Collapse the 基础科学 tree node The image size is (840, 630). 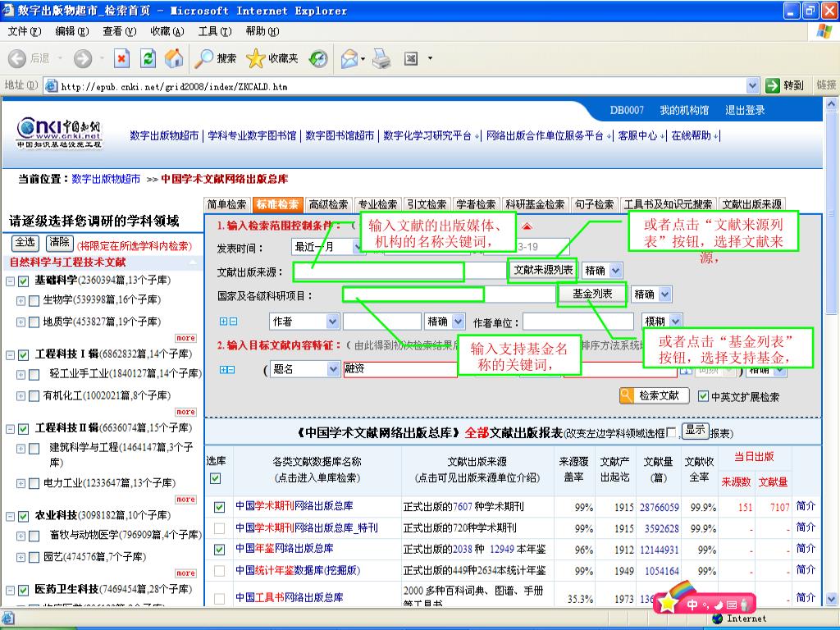tap(10, 281)
